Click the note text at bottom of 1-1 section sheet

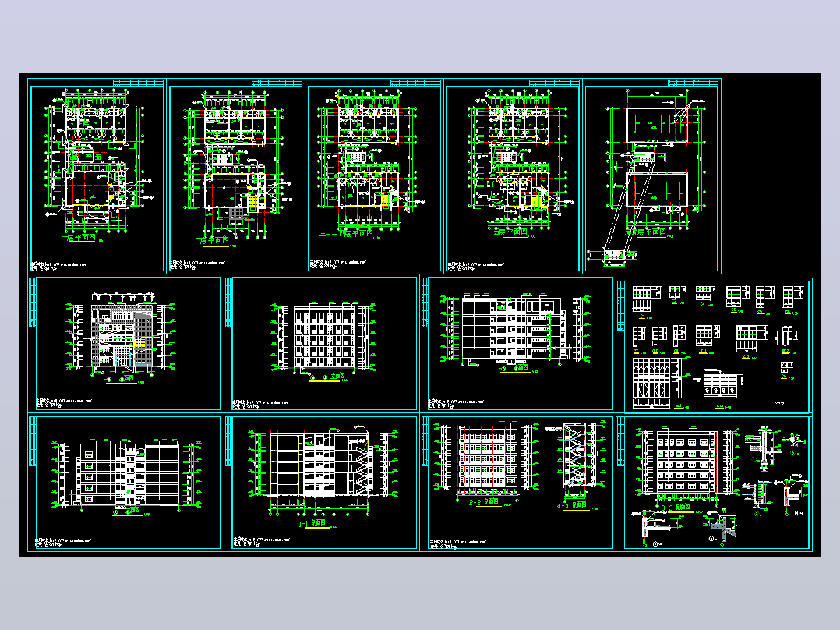tap(261, 542)
